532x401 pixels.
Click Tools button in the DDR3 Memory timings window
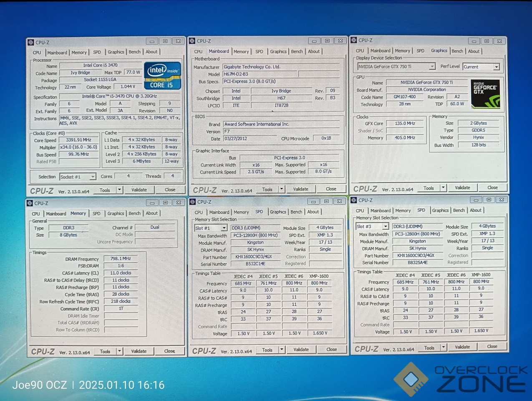(105, 352)
